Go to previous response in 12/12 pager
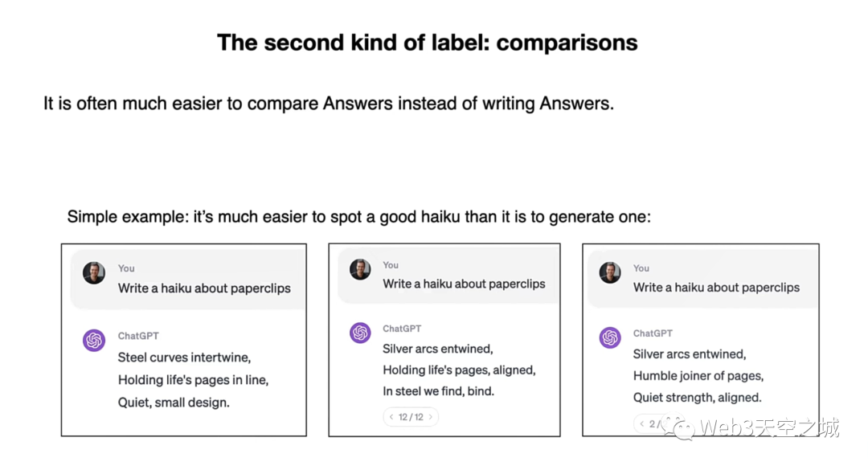 tap(391, 417)
